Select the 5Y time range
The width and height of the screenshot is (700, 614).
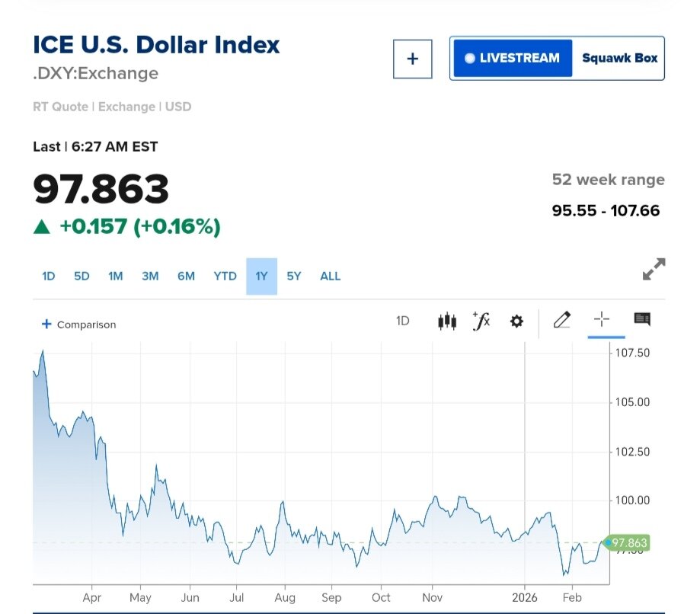(294, 277)
